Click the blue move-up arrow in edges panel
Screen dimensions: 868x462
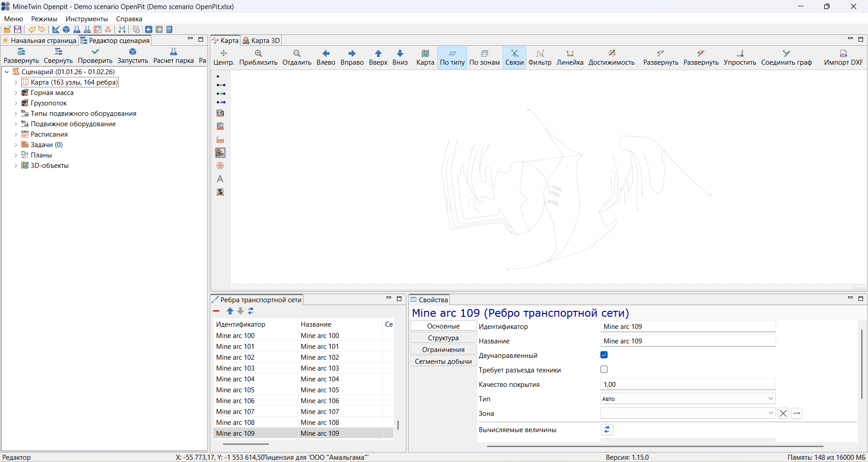[x=230, y=311]
